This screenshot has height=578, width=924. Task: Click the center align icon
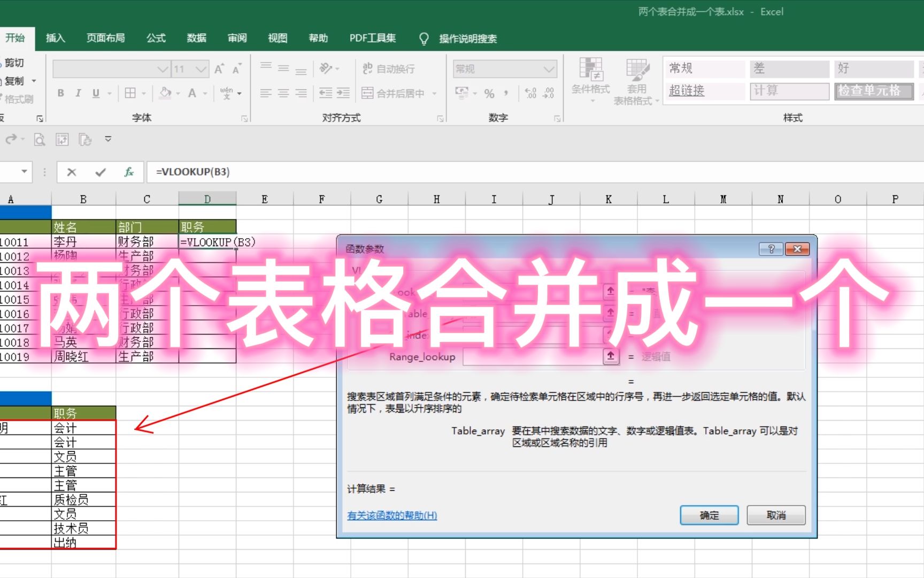click(283, 93)
